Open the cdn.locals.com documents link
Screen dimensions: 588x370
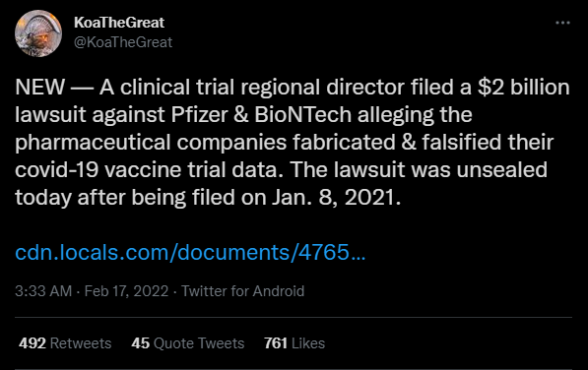tap(190, 252)
